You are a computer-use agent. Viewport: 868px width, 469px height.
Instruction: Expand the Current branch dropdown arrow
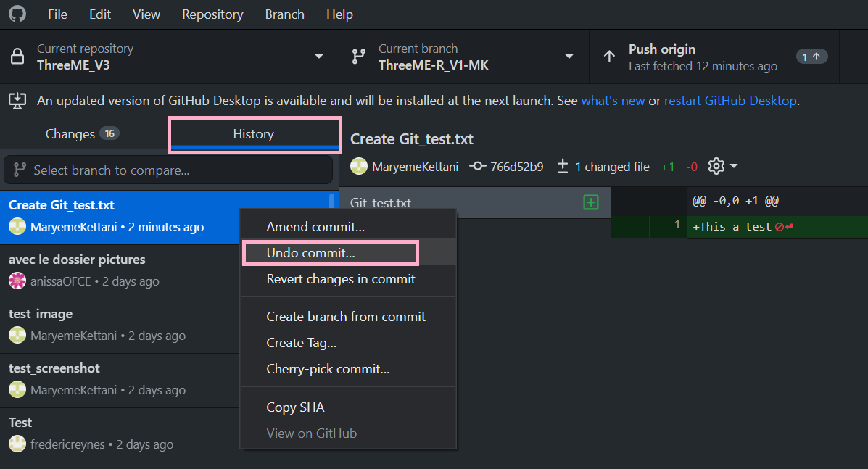tap(569, 57)
